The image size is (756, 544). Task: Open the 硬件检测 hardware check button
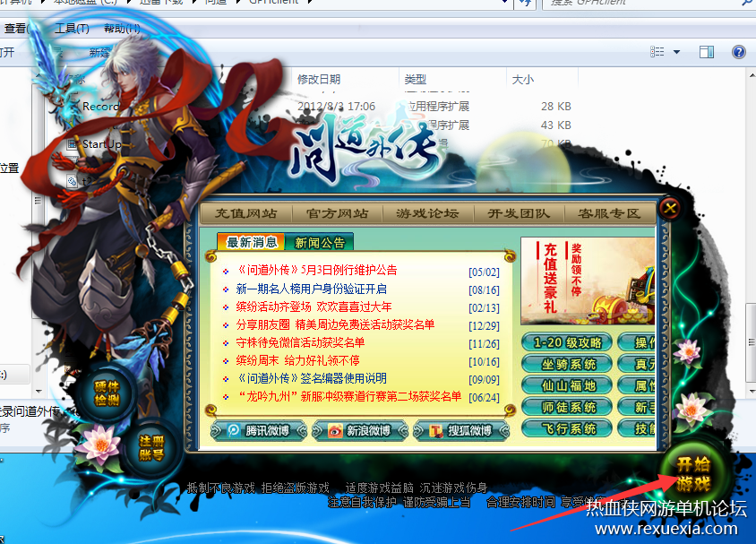tap(107, 393)
